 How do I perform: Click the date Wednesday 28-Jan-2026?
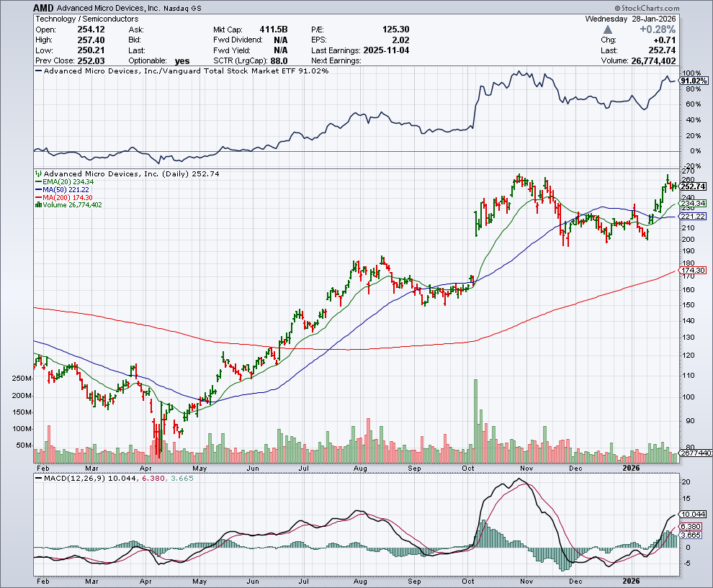(x=630, y=19)
